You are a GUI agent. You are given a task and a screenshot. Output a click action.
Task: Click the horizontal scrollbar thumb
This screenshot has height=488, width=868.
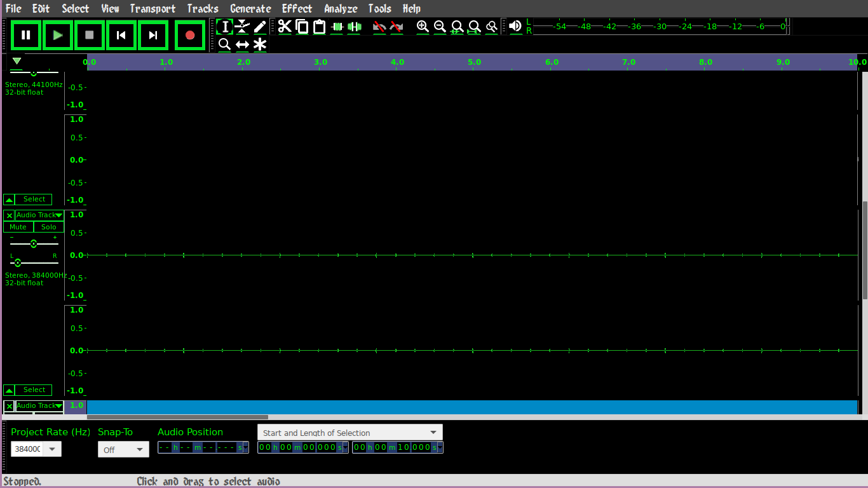[177, 417]
